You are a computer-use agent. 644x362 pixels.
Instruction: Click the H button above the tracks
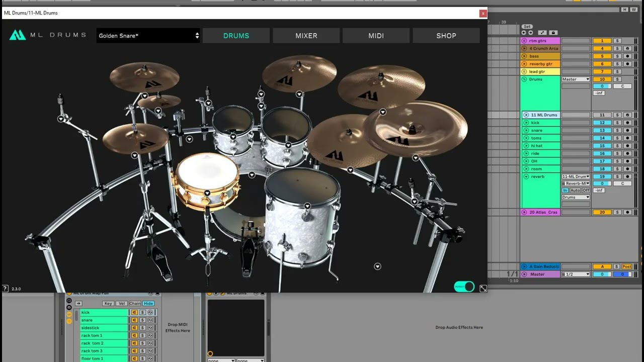point(624,10)
